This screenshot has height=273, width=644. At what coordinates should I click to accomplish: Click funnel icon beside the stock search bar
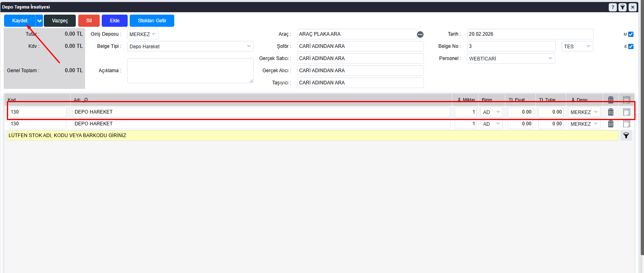point(626,135)
